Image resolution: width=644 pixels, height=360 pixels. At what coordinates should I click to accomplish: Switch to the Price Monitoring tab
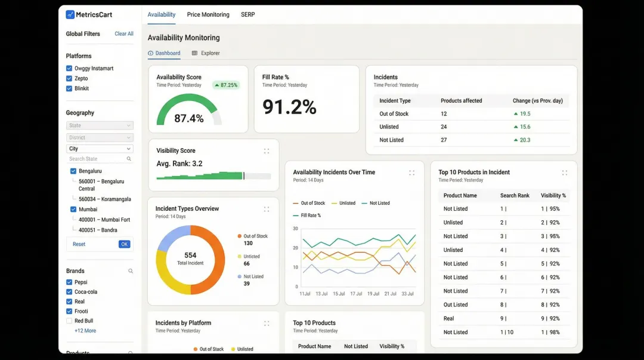[x=208, y=14]
